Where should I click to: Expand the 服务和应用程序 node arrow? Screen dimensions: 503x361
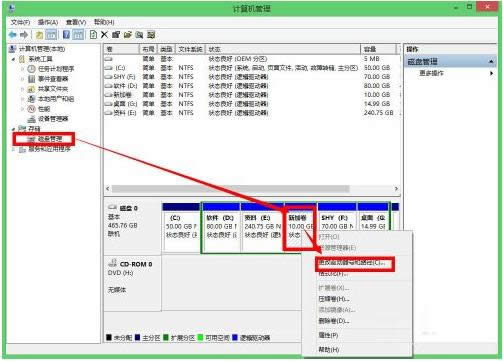pyautogui.click(x=13, y=149)
